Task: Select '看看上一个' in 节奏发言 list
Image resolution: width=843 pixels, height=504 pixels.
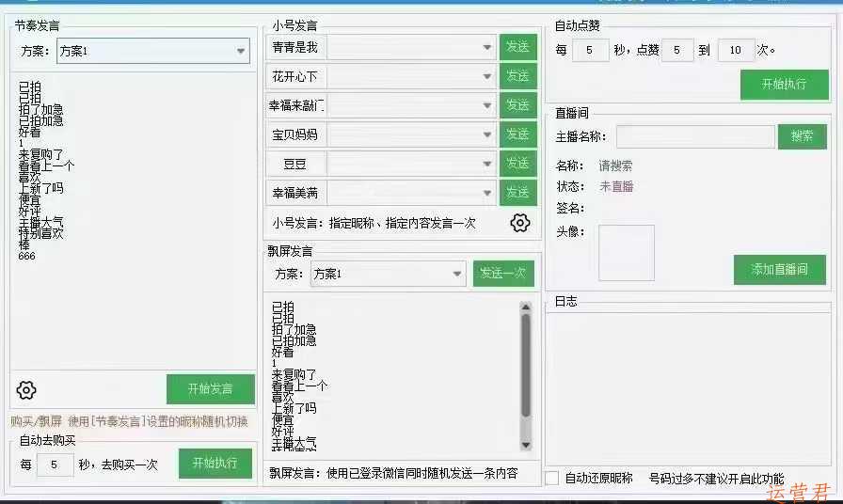Action: tap(46, 166)
